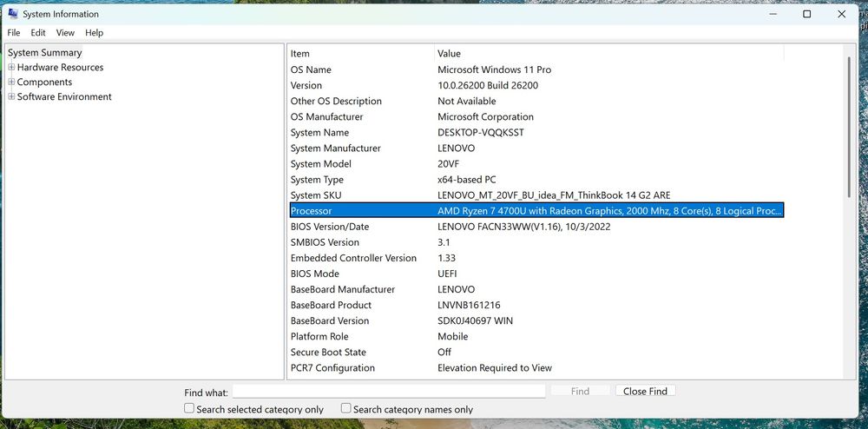The width and height of the screenshot is (868, 429).
Task: Enable Search selected category only
Action: (189, 408)
